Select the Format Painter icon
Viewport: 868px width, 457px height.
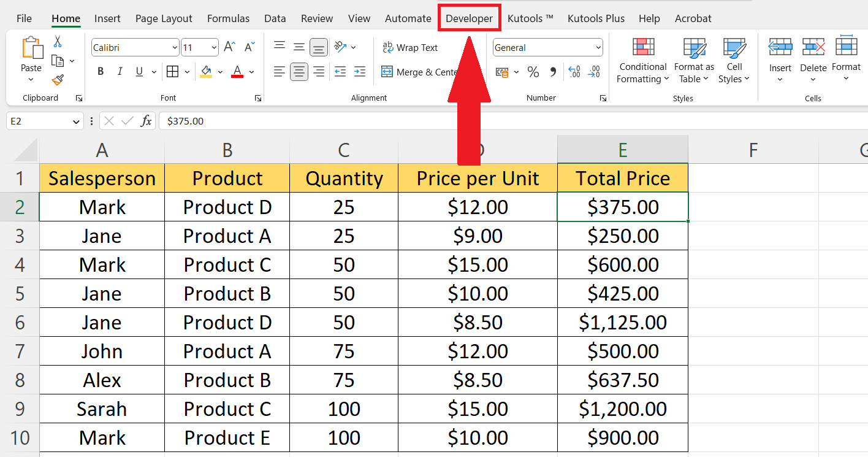tap(56, 80)
